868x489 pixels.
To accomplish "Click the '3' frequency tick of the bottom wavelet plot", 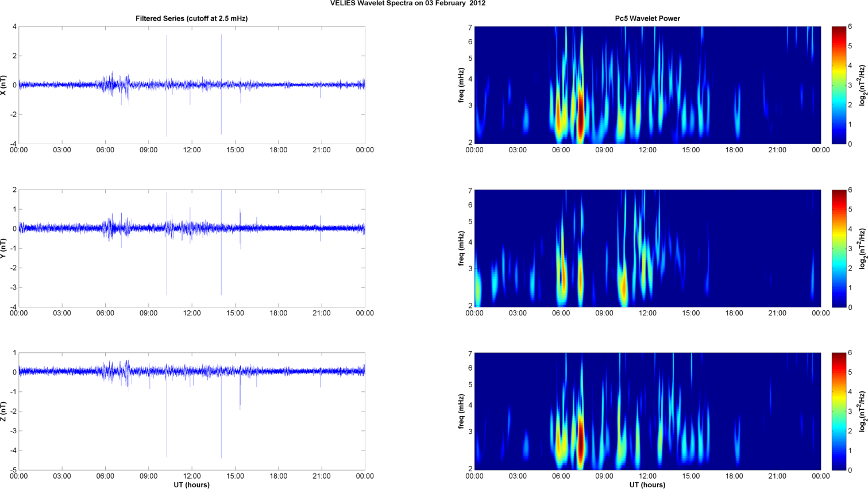I will [470, 432].
